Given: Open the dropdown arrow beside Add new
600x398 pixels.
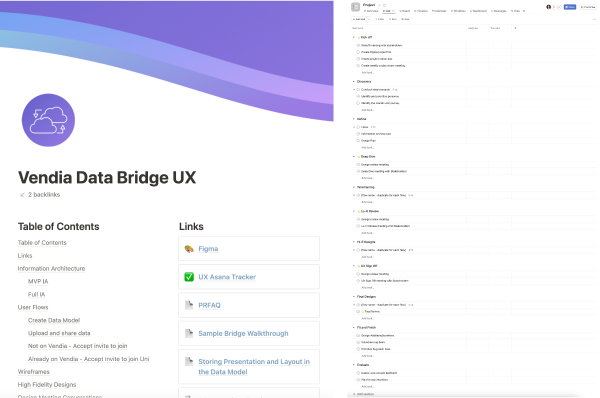Looking at the screenshot, I should 369,19.
